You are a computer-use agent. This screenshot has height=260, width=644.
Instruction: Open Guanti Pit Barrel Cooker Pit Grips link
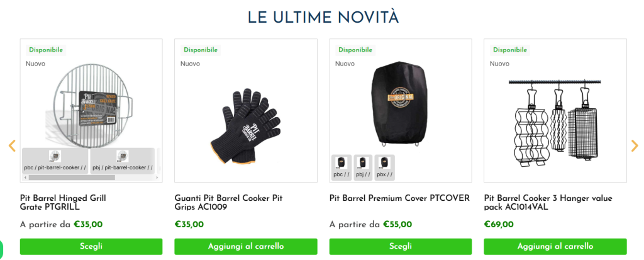(x=228, y=203)
